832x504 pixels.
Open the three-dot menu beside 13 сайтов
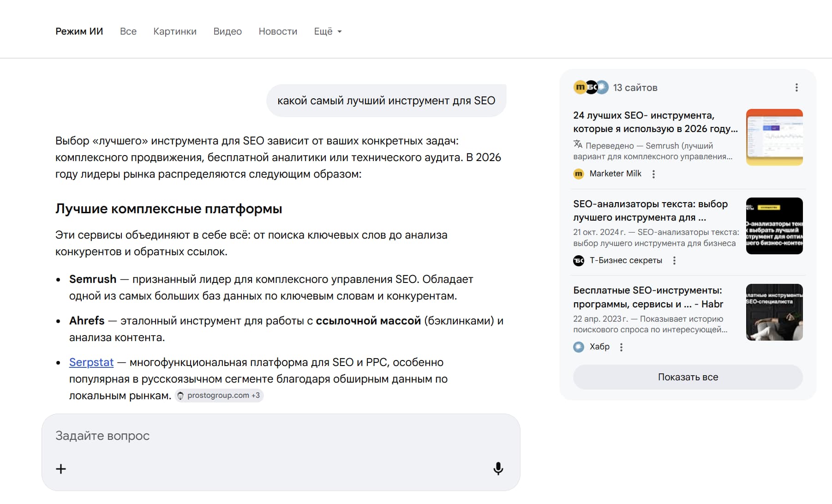click(796, 88)
